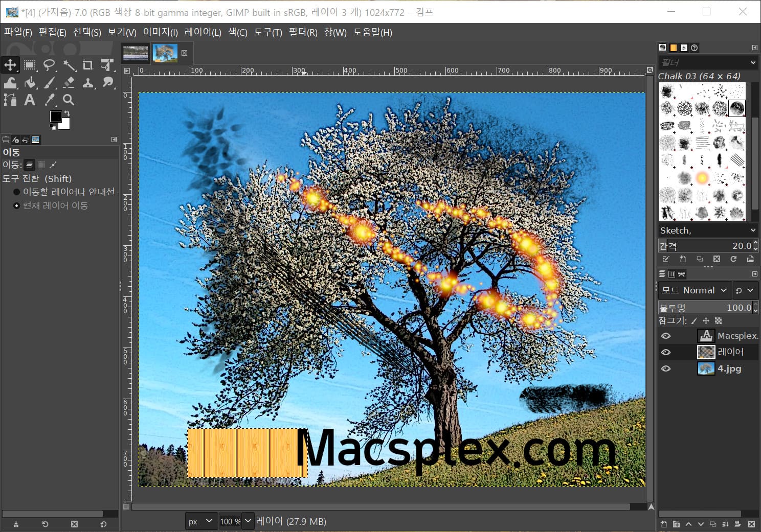Set move mode to selection
761x532 pixels.
[41, 165]
